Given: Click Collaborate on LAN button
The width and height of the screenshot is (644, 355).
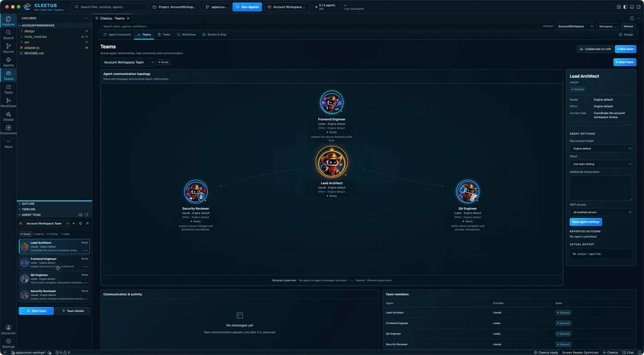Looking at the screenshot, I should point(595,49).
